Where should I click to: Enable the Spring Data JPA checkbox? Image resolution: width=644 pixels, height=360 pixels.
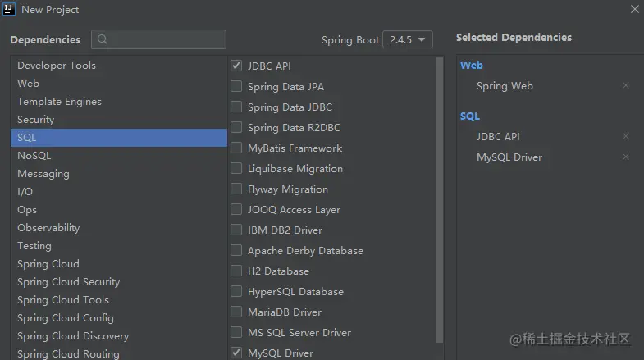(236, 86)
